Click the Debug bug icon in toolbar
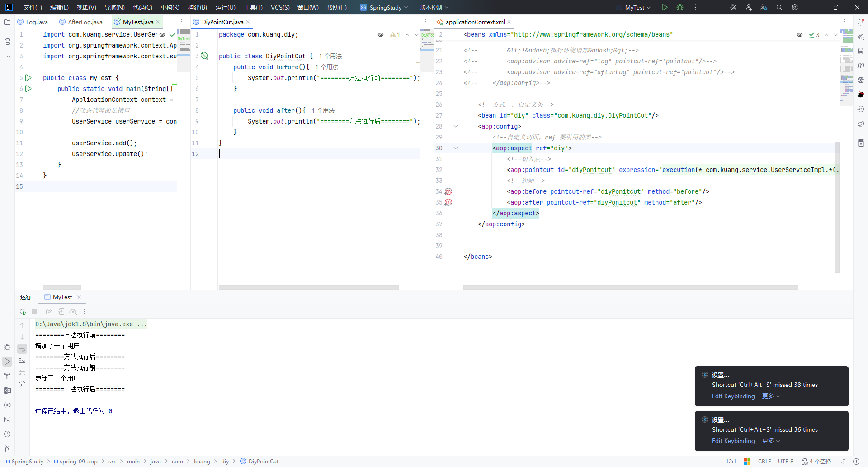 [679, 7]
